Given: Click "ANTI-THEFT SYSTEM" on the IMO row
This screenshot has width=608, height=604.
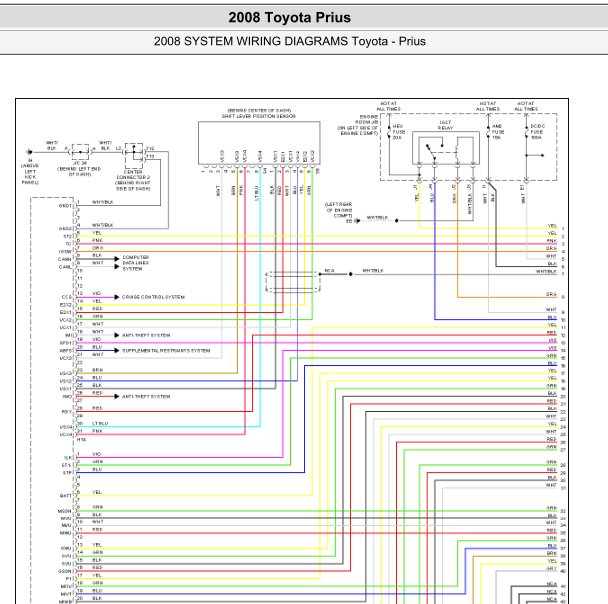Looking at the screenshot, I should click(x=146, y=397).
